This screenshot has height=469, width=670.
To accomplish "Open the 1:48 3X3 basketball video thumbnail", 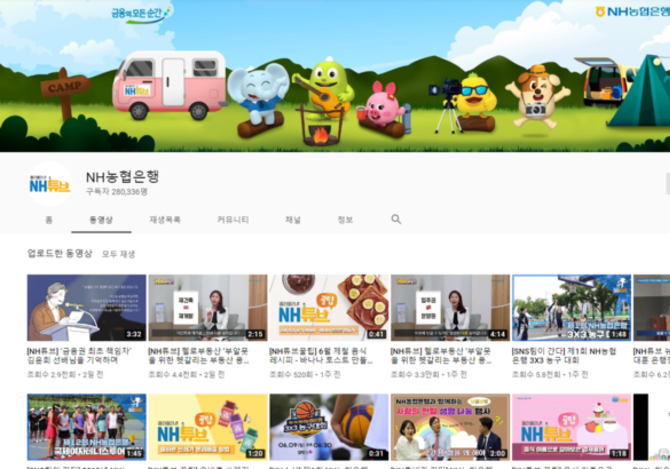I will [x=572, y=308].
